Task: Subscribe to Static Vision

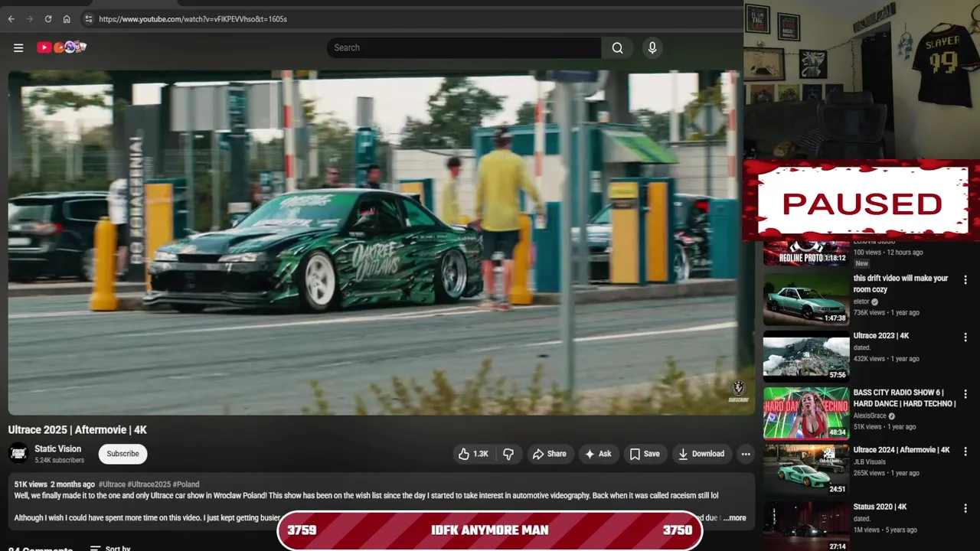Action: pos(122,454)
